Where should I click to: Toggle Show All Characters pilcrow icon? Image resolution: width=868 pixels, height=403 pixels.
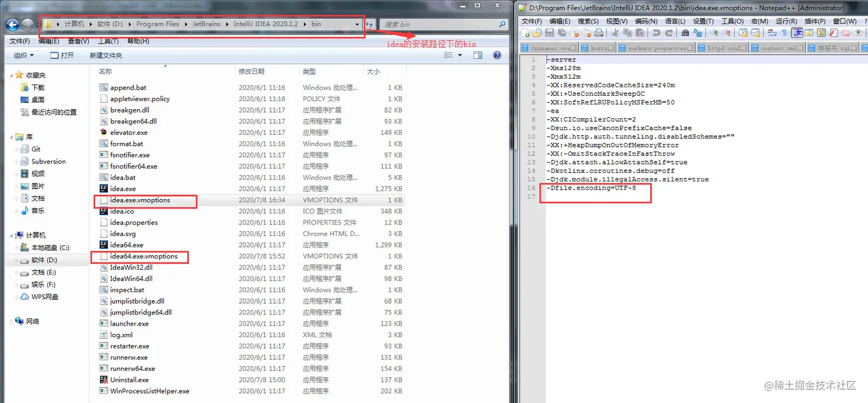tap(785, 33)
